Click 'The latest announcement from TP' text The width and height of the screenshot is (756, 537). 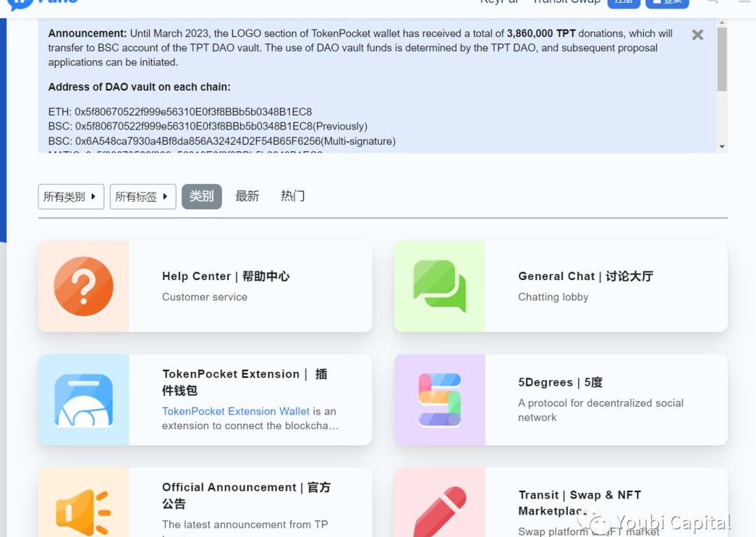245,524
